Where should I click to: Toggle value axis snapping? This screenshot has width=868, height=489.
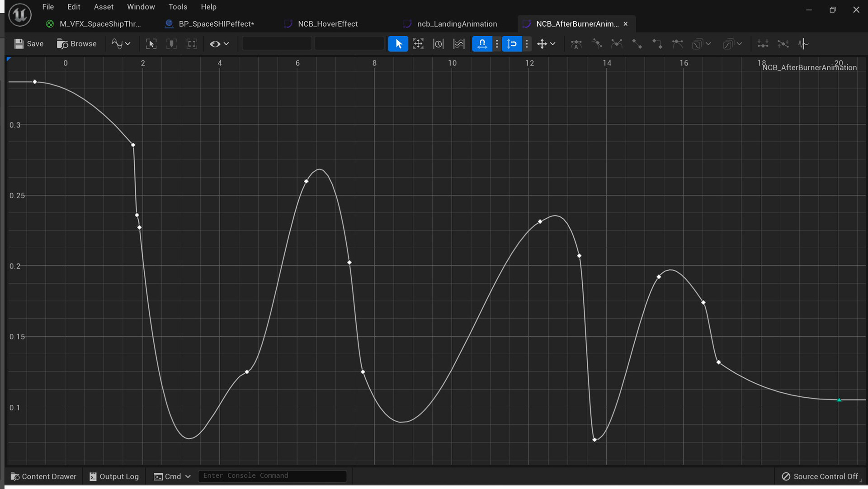coord(512,44)
